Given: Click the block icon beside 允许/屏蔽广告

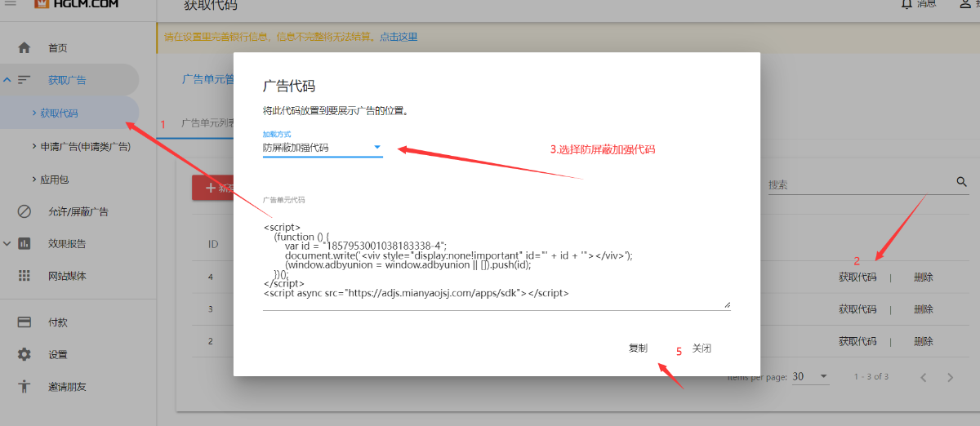Looking at the screenshot, I should tap(24, 211).
